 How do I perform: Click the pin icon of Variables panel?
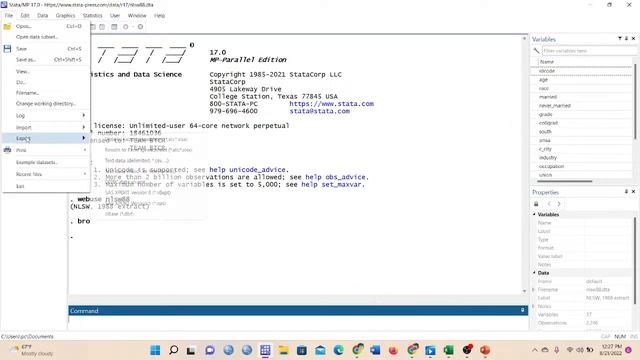coord(627,38)
